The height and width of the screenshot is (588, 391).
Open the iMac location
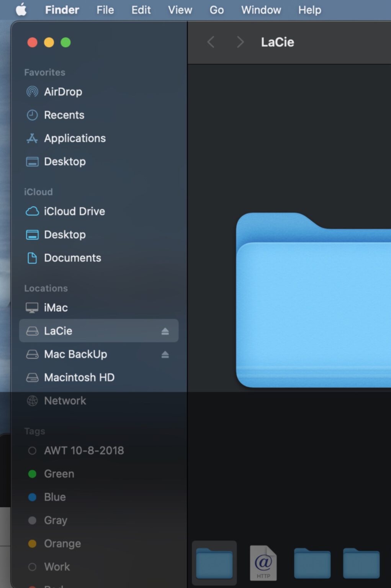pyautogui.click(x=56, y=307)
